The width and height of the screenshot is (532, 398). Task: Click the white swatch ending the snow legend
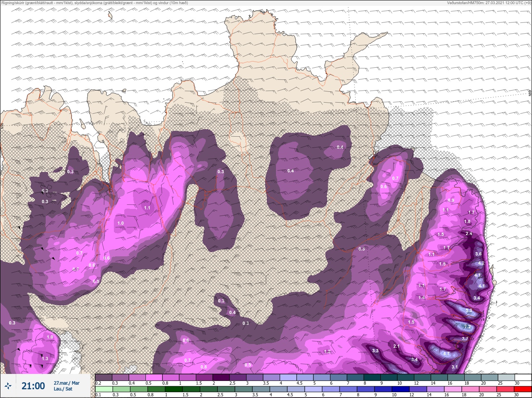click(523, 378)
